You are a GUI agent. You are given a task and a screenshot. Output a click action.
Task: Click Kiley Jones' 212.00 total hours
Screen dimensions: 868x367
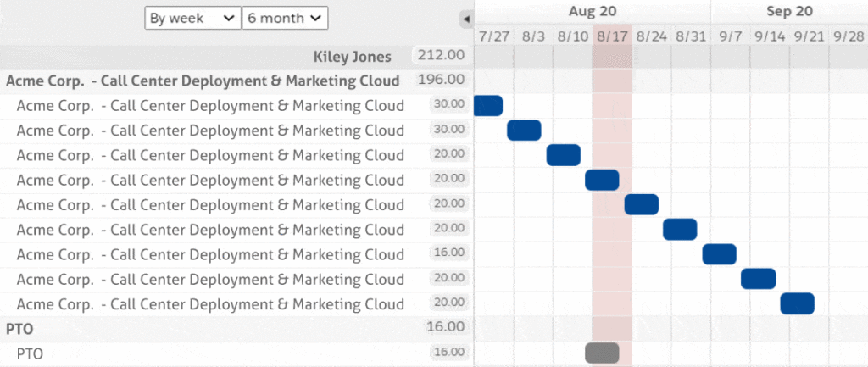point(441,56)
